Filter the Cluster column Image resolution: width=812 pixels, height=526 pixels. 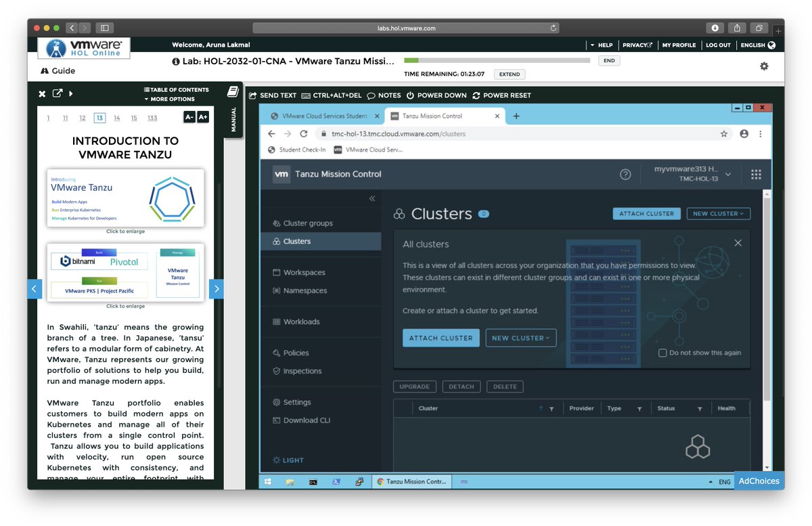tap(551, 409)
